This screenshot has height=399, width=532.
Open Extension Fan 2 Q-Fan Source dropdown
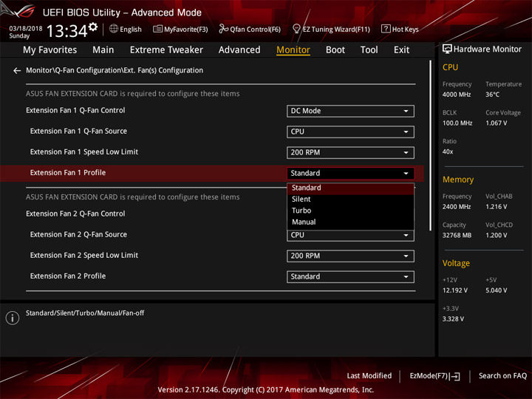tap(350, 236)
